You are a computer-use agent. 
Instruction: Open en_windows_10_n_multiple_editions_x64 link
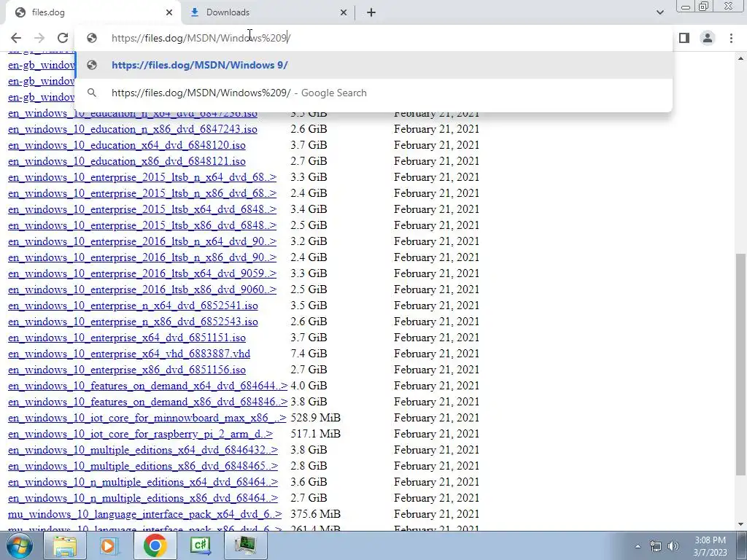click(143, 483)
